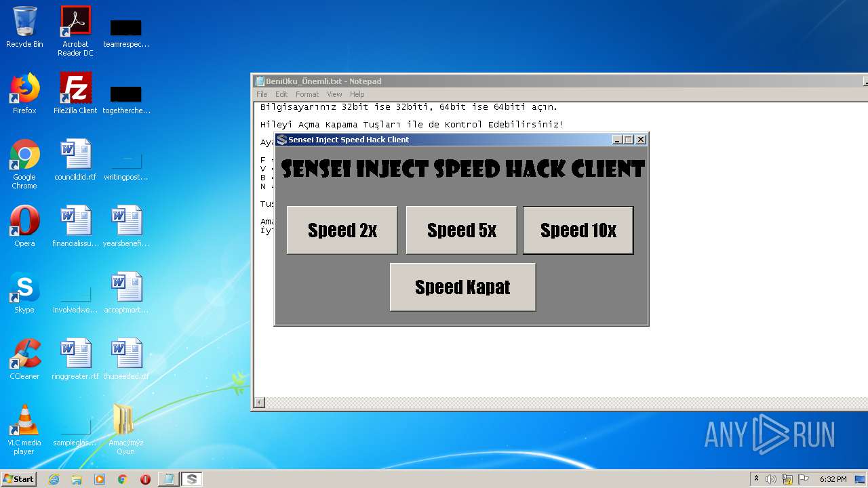868x488 pixels.
Task: Activate Speed 5x button
Action: [x=461, y=230]
